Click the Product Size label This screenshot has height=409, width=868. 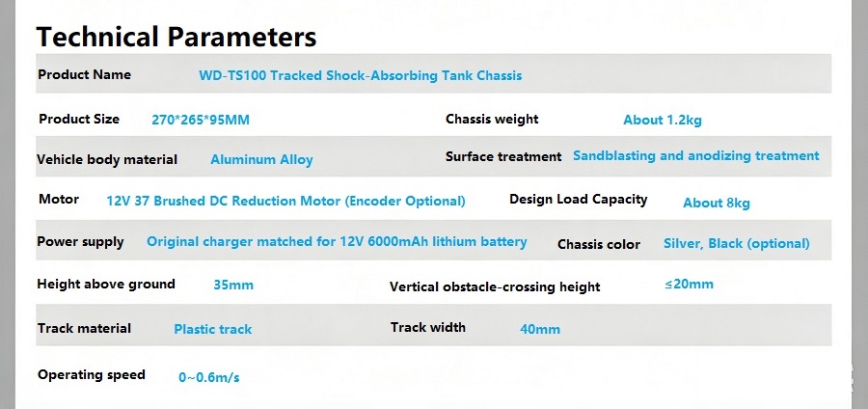coord(79,119)
